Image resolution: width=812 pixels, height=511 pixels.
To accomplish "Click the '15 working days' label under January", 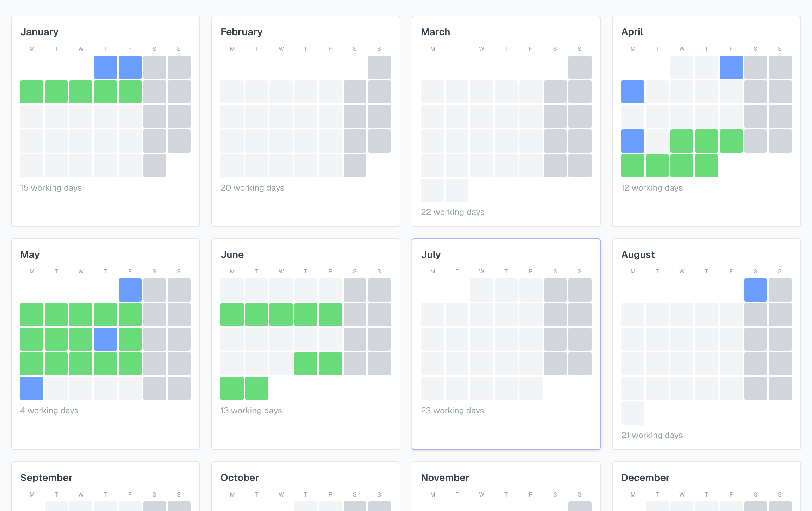I will (51, 188).
